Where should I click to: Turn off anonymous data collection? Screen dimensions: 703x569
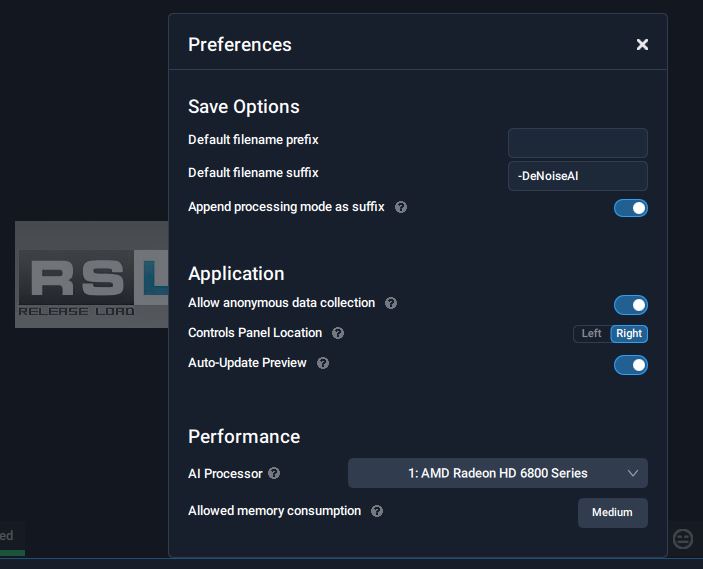(x=630, y=305)
